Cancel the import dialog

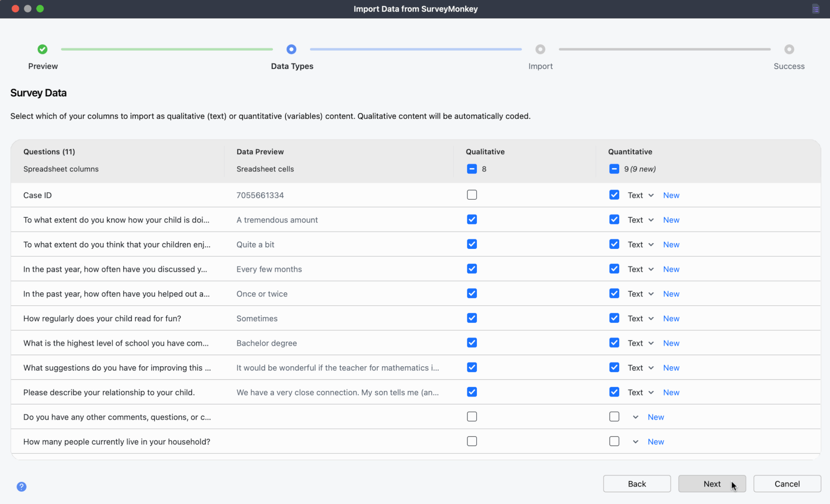787,484
